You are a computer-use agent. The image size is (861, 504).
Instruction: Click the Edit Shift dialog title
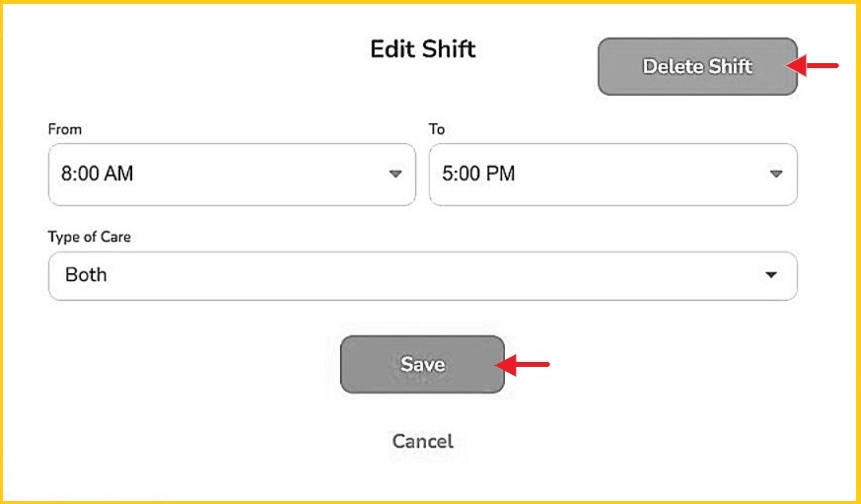click(422, 48)
